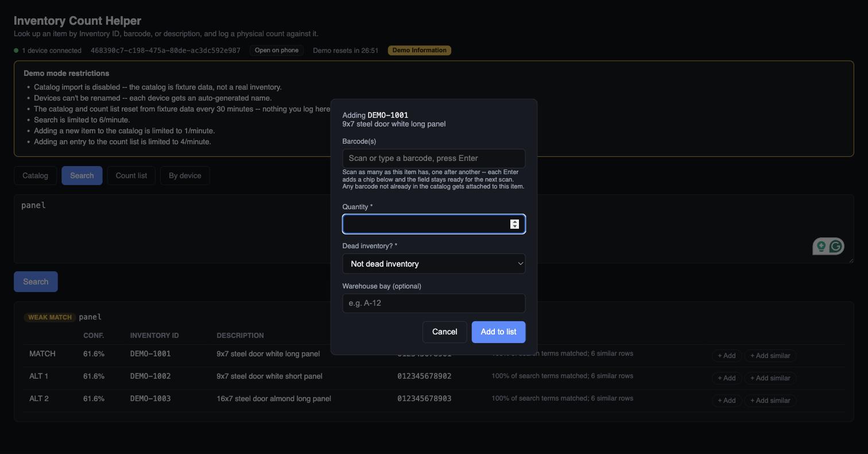Click the Quantity field's up/down stepper arrows
868x454 pixels.
514,224
